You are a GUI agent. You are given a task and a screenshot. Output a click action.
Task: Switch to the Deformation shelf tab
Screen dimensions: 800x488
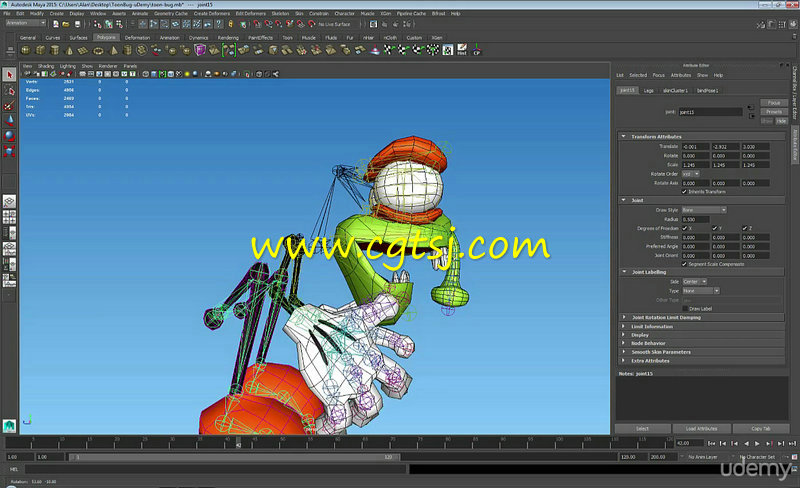click(137, 37)
